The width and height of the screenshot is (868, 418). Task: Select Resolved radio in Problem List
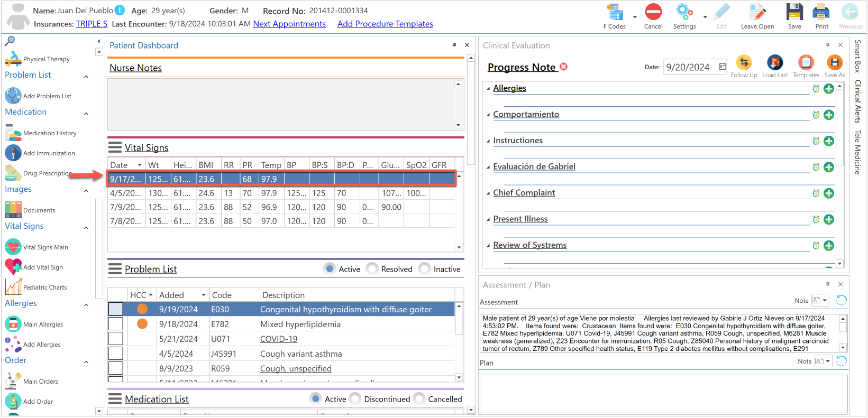372,269
